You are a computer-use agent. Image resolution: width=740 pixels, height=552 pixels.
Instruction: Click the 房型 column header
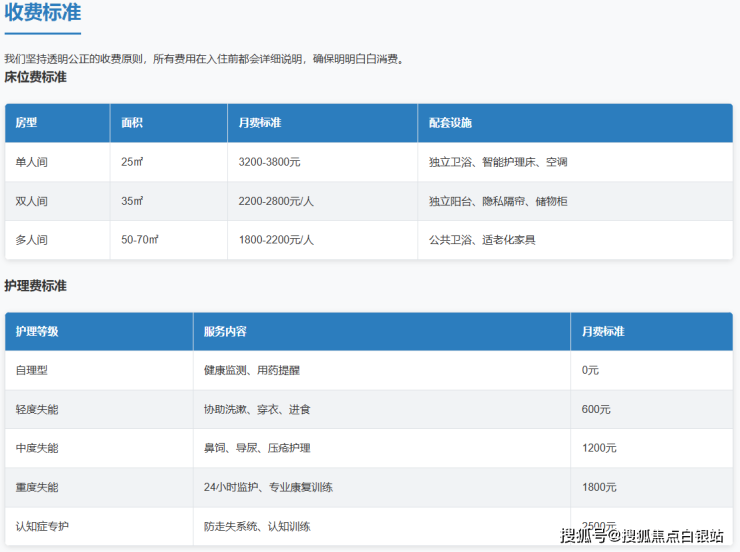[x=26, y=123]
